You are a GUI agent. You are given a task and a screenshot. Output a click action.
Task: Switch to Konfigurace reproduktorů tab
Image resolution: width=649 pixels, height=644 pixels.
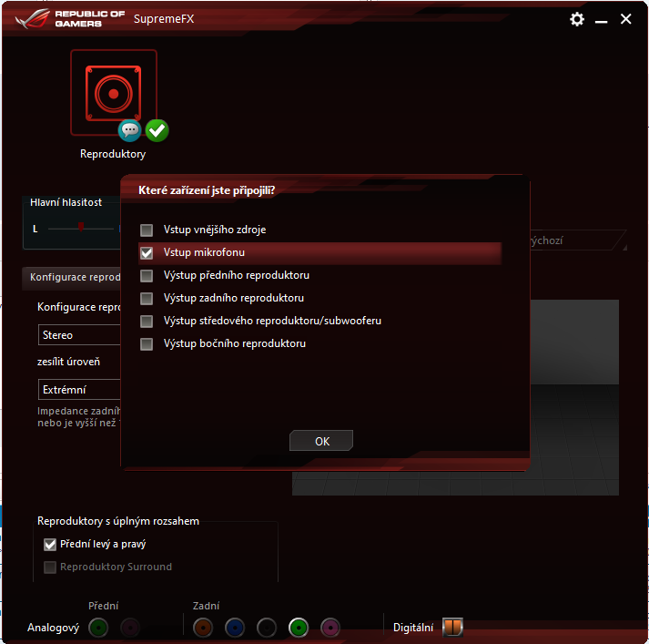tap(71, 277)
